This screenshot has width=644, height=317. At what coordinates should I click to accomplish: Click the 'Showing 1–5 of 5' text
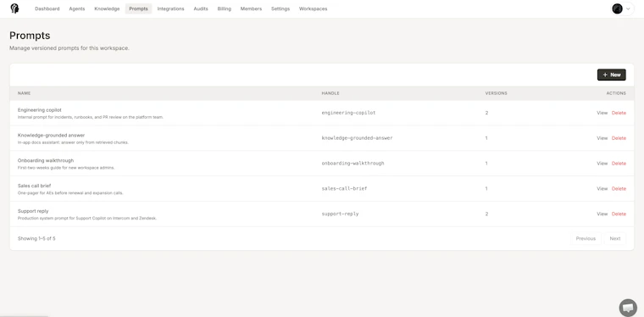[x=36, y=238]
